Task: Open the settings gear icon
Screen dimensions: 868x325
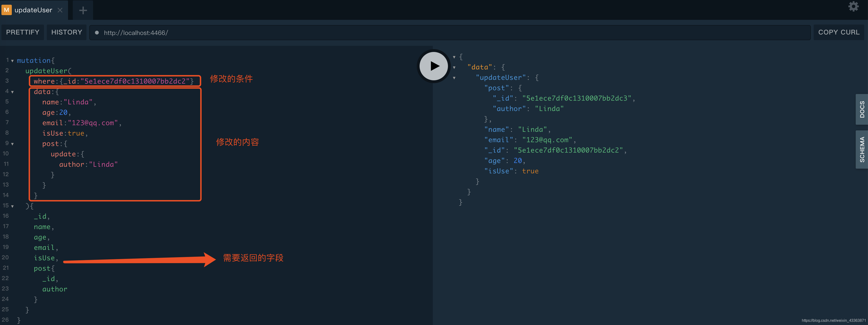Action: click(x=853, y=6)
